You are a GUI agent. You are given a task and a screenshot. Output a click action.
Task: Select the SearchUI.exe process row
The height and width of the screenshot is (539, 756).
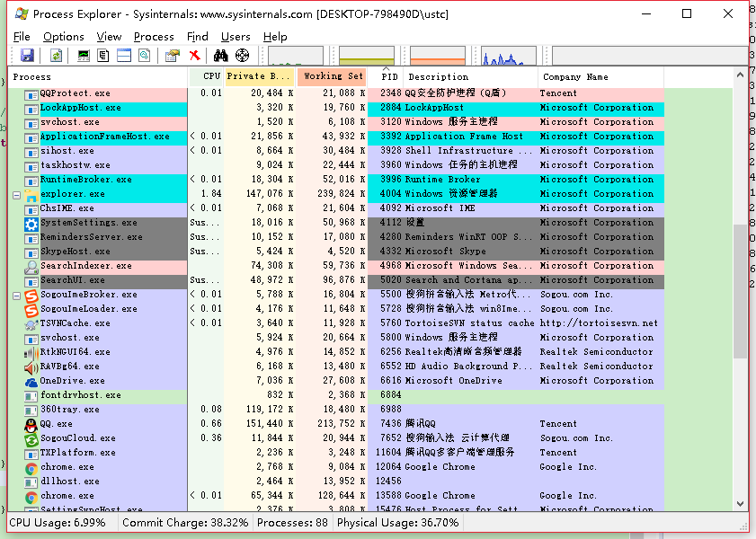coord(336,280)
